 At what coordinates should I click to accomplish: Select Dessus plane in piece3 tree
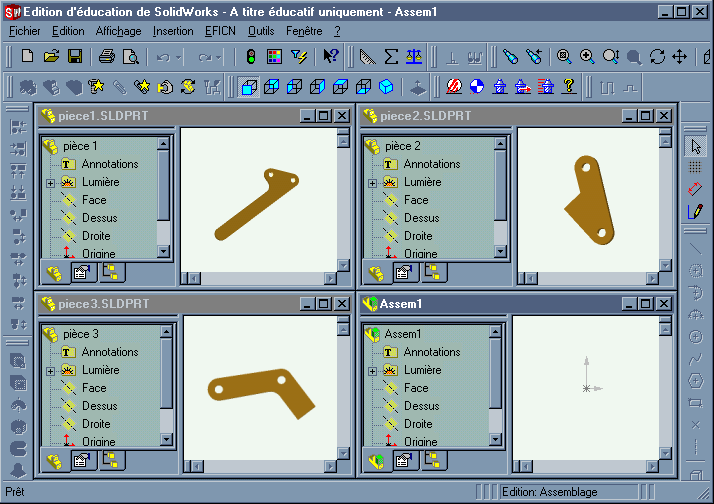pos(100,406)
